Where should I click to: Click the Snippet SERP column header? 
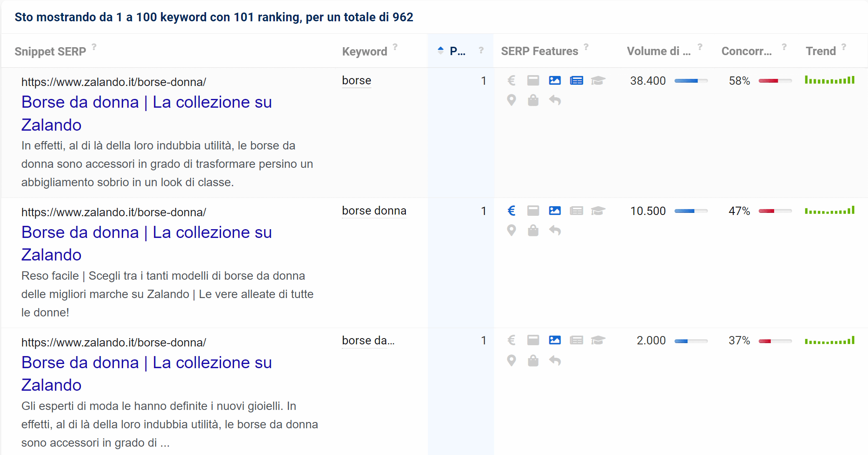point(50,51)
